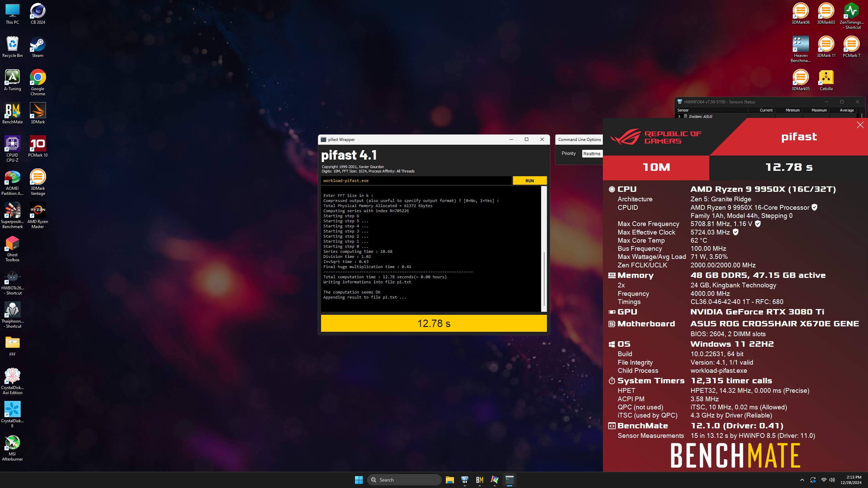
Task: Open 3DMark desktop shortcut
Action: coord(38,113)
